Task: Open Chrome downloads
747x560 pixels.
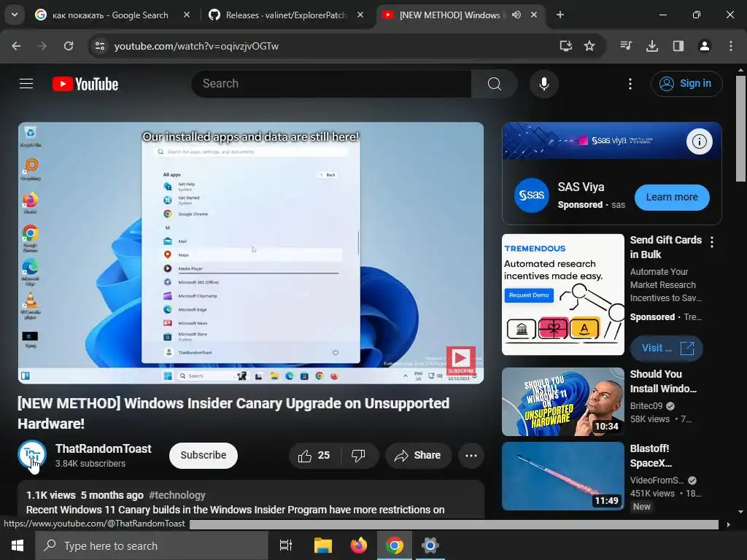Action: click(x=652, y=46)
